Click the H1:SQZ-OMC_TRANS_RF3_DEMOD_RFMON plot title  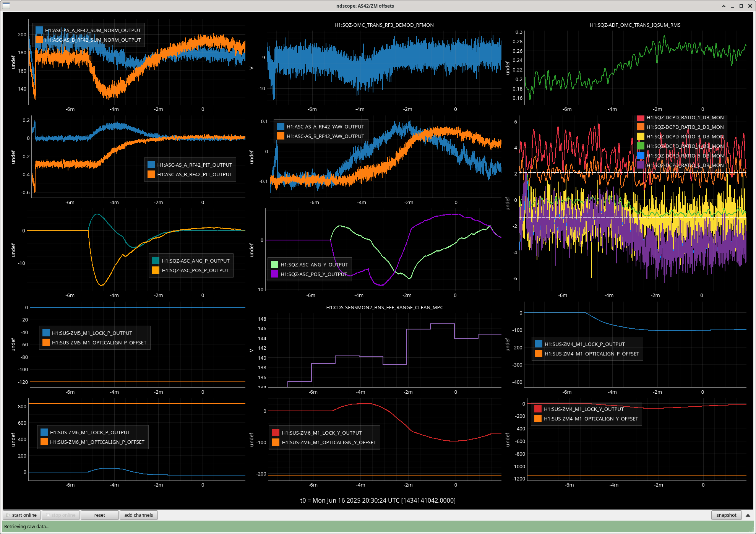coord(384,25)
